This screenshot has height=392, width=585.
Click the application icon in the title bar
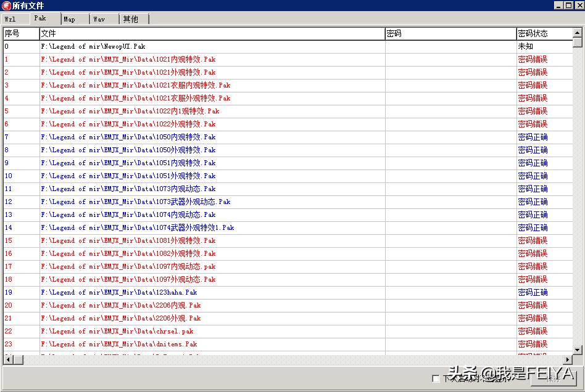click(6, 6)
